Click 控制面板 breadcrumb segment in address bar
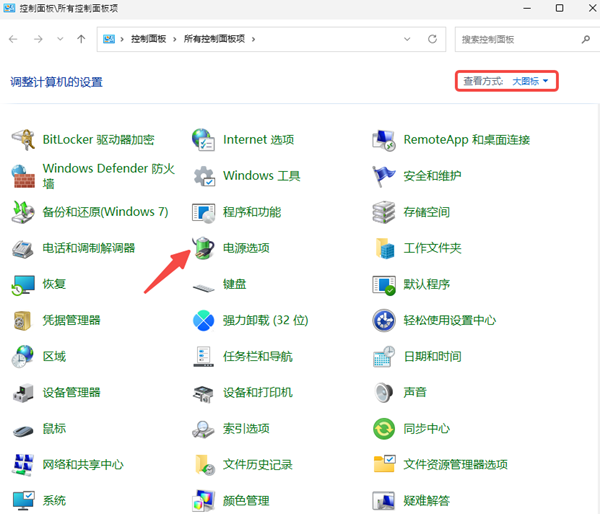 (x=148, y=39)
